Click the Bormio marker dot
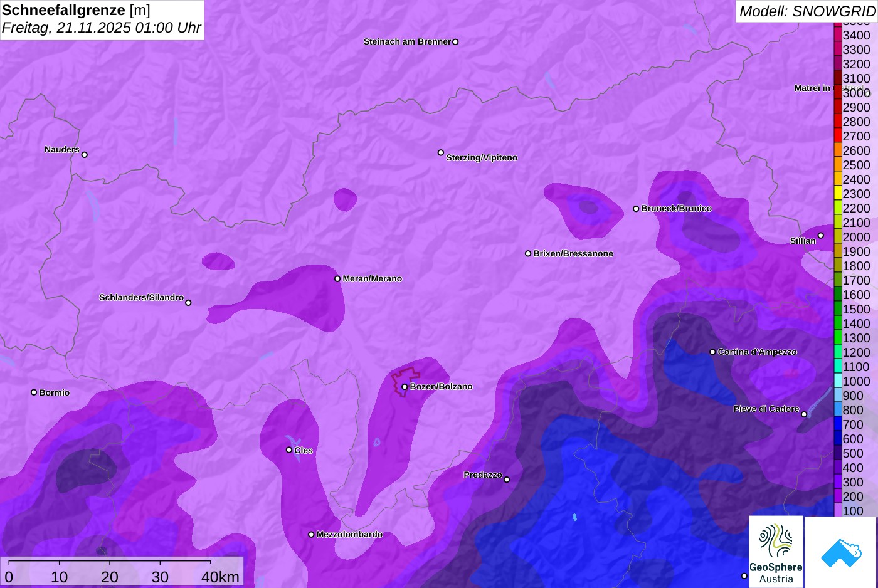 [34, 392]
